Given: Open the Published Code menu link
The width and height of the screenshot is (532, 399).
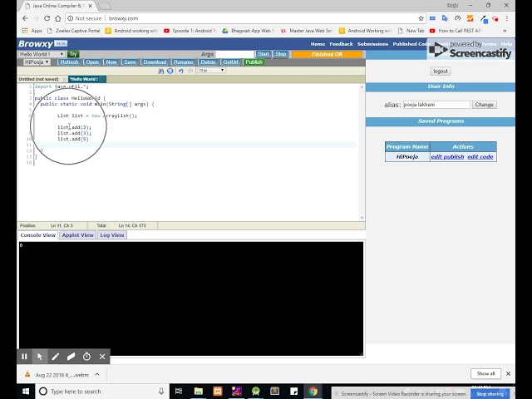Looking at the screenshot, I should [x=411, y=44].
